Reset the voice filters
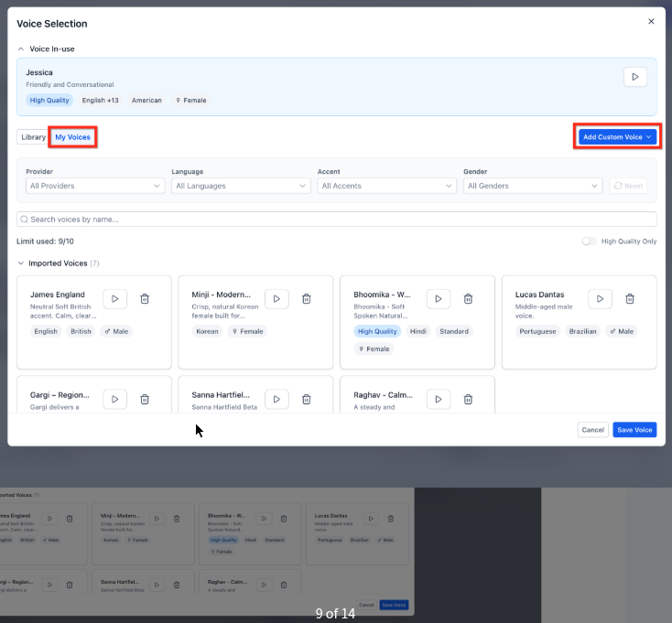 click(x=628, y=186)
